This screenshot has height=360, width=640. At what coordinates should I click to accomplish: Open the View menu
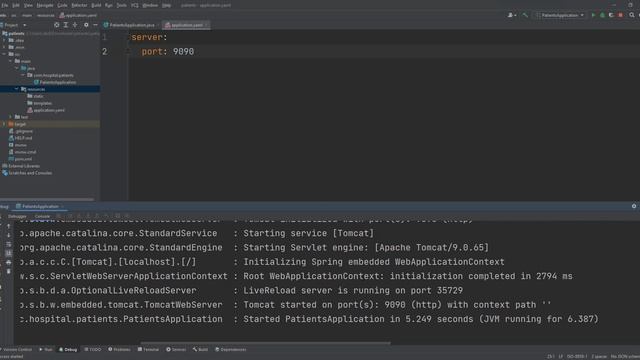pos(28,5)
